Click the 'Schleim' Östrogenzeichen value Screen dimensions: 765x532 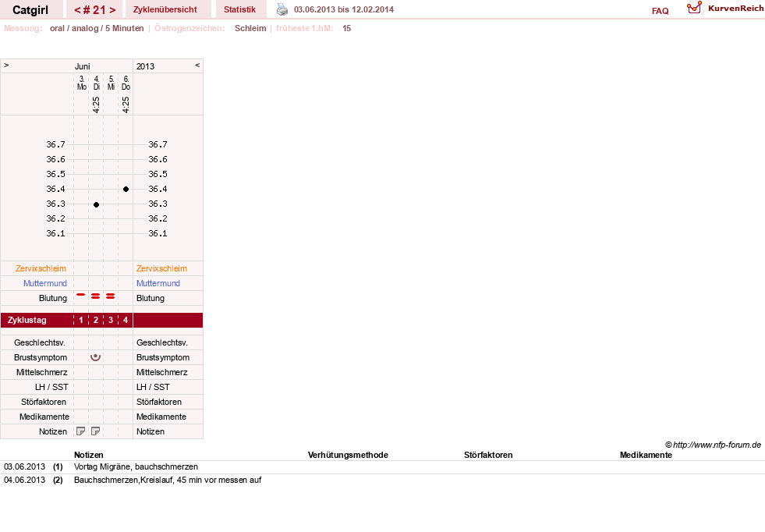pos(250,28)
